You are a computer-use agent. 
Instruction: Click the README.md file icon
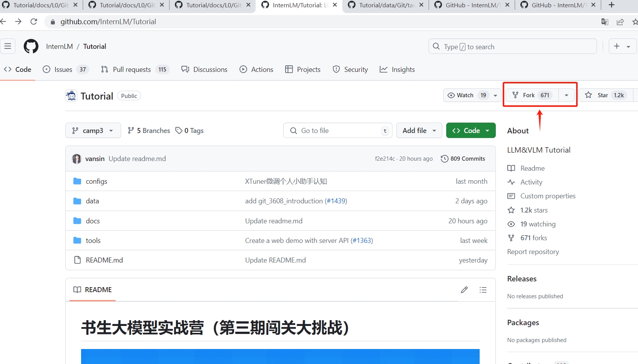click(77, 260)
